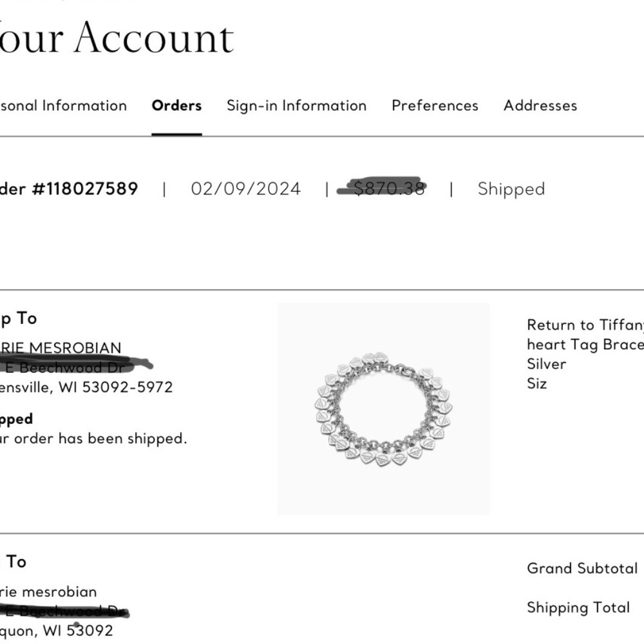Click the Shipping Total label
Screen dimensions: 644x644
tap(578, 607)
